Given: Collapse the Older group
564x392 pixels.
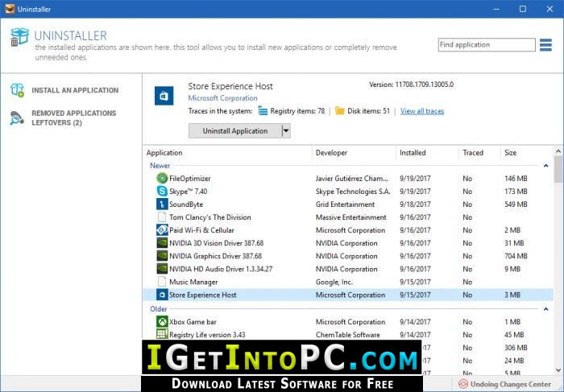Looking at the screenshot, I should 545,309.
